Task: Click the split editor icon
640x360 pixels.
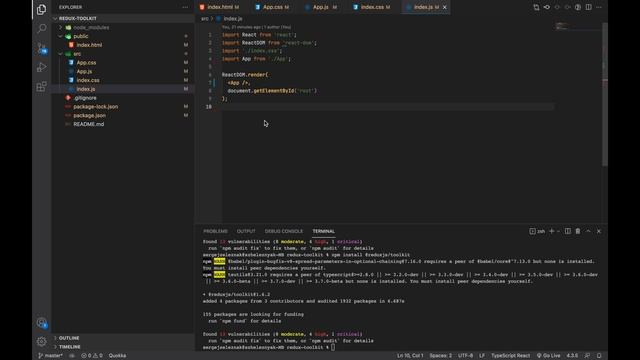Action: (589, 7)
